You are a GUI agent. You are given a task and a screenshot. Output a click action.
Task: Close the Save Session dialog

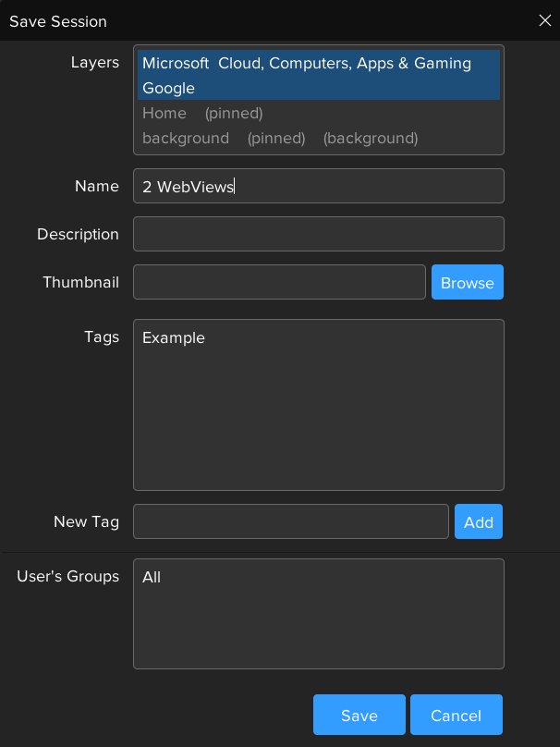[544, 20]
